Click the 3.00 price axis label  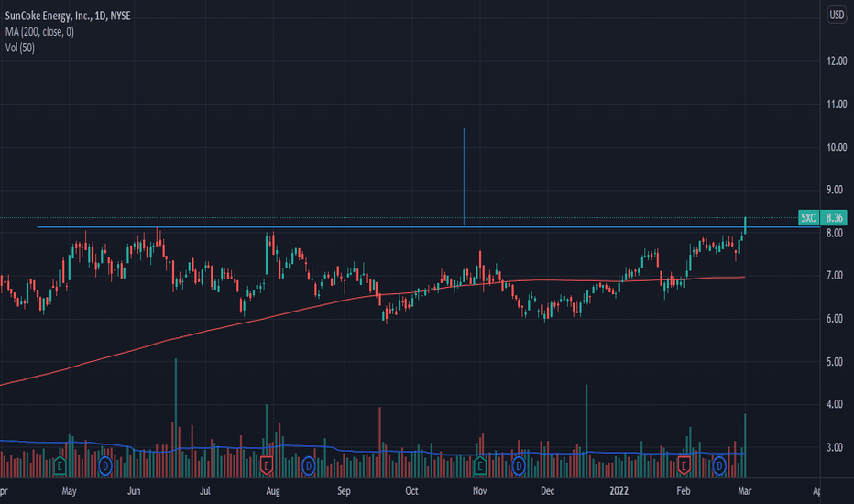click(x=835, y=447)
